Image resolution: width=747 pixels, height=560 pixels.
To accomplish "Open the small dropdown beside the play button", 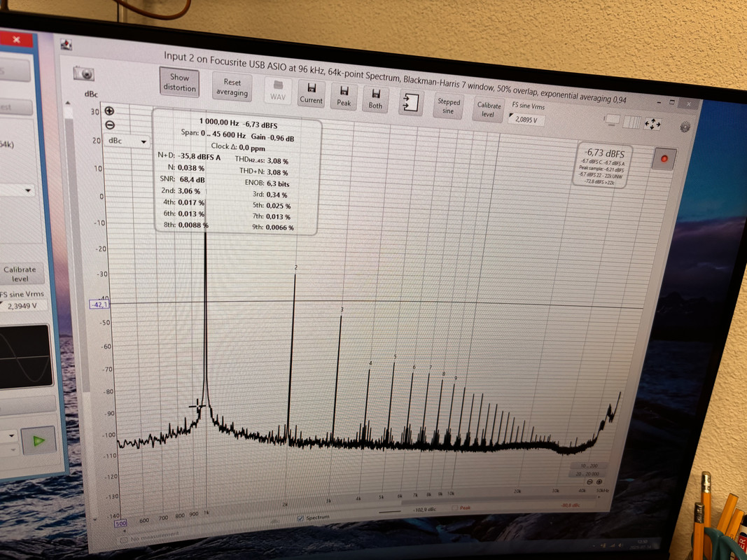I will 10,435.
